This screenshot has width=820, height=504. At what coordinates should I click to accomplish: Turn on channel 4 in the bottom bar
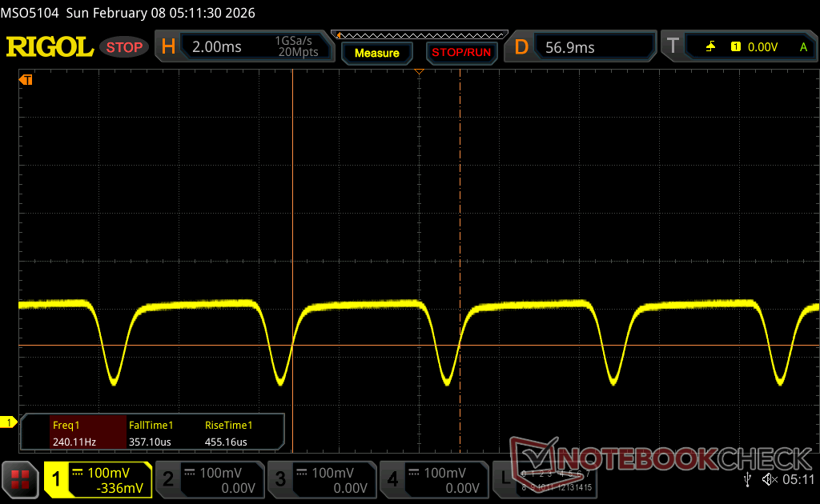pyautogui.click(x=433, y=480)
